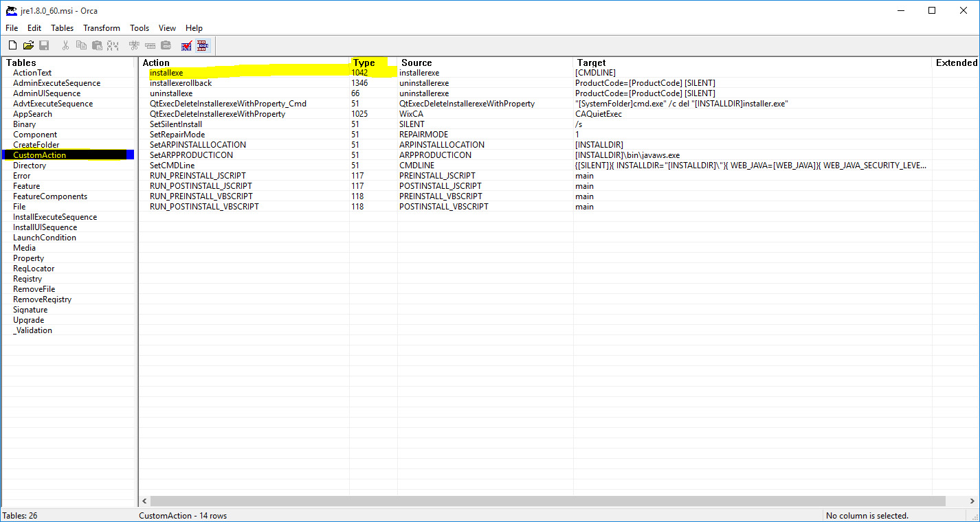Select the FeatureComponents table
The width and height of the screenshot is (980, 522).
point(50,196)
